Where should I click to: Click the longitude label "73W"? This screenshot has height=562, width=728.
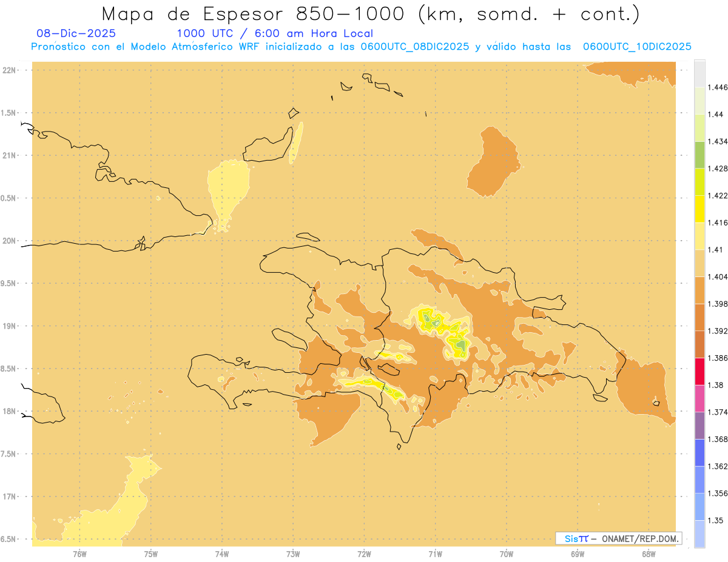[x=293, y=554]
